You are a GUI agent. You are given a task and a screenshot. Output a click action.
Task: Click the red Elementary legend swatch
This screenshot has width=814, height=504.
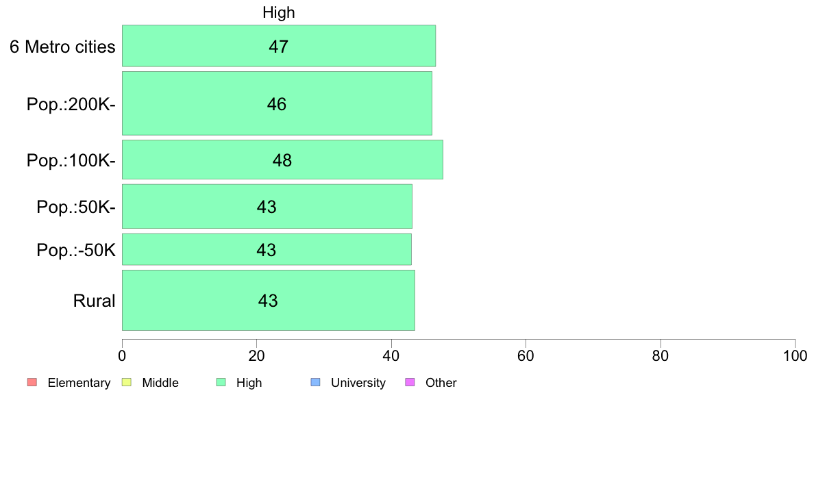point(32,383)
